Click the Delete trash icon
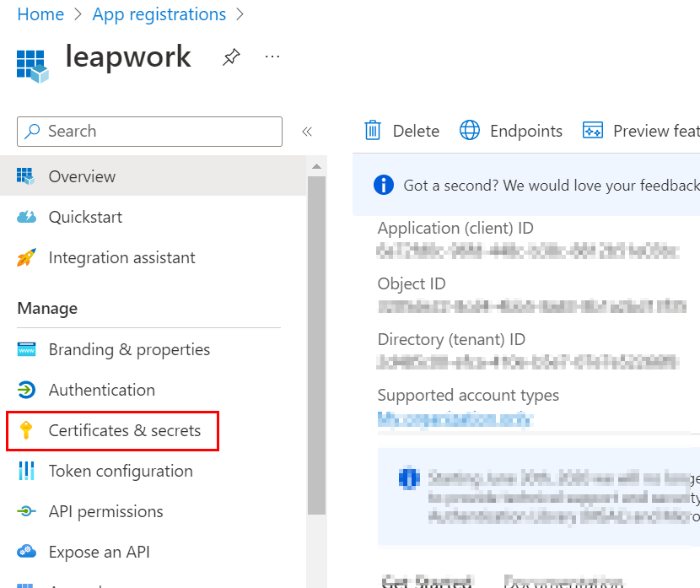 click(373, 130)
